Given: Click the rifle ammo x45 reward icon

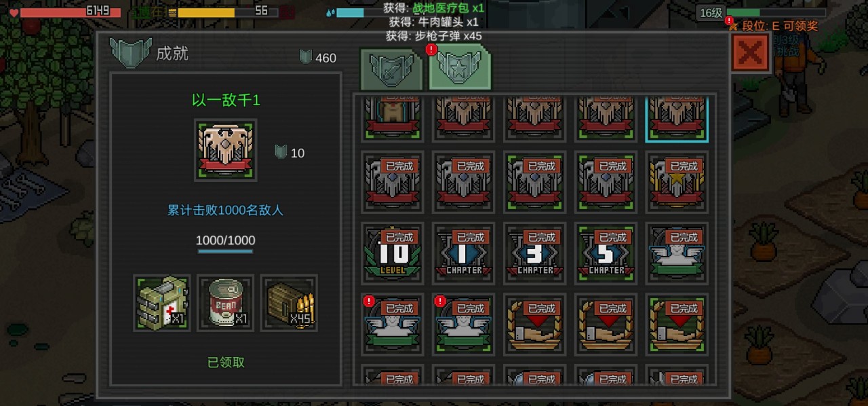Looking at the screenshot, I should [290, 303].
